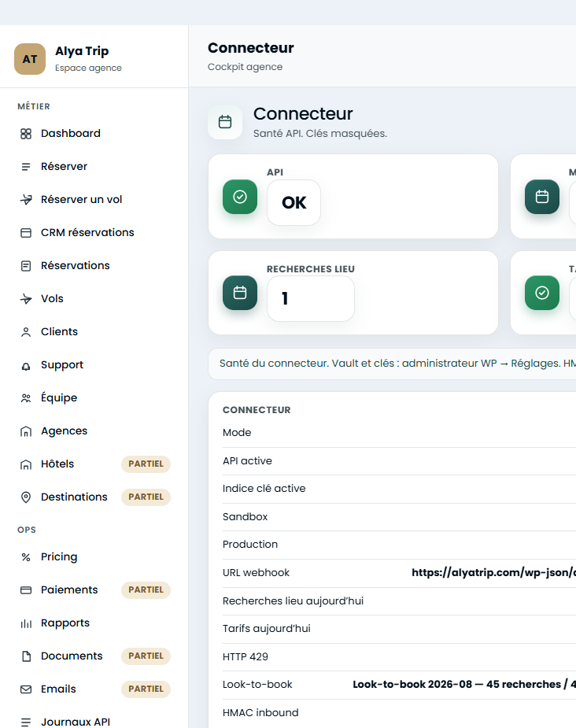
Task: Click the Équipe people icon
Action: pos(26,398)
